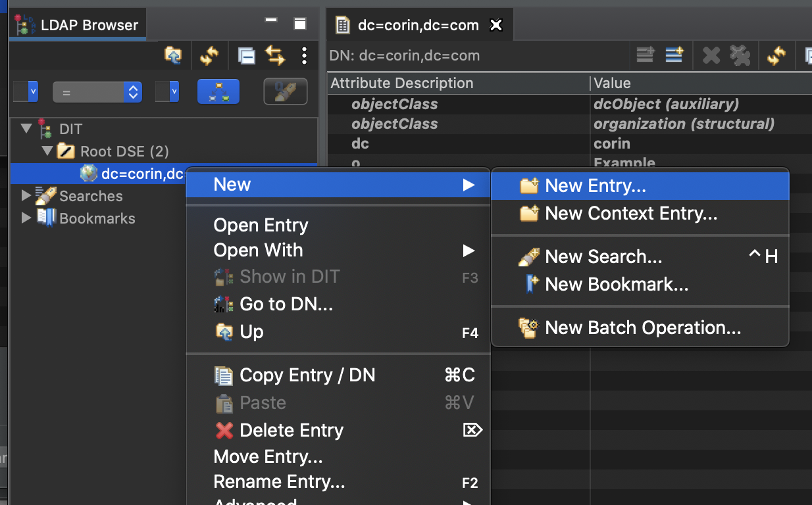This screenshot has height=505, width=812.
Task: Click the New Search pen icon in submenu
Action: tap(530, 256)
